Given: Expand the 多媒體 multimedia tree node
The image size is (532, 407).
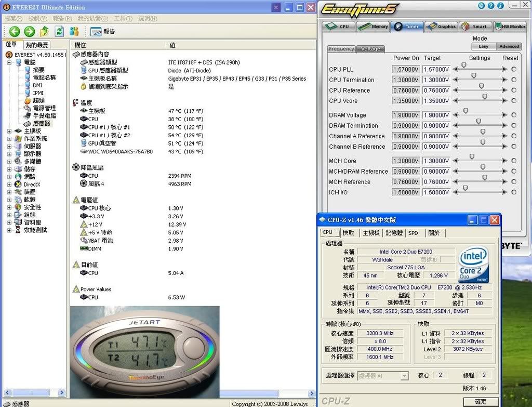Looking at the screenshot, I should 9,162.
